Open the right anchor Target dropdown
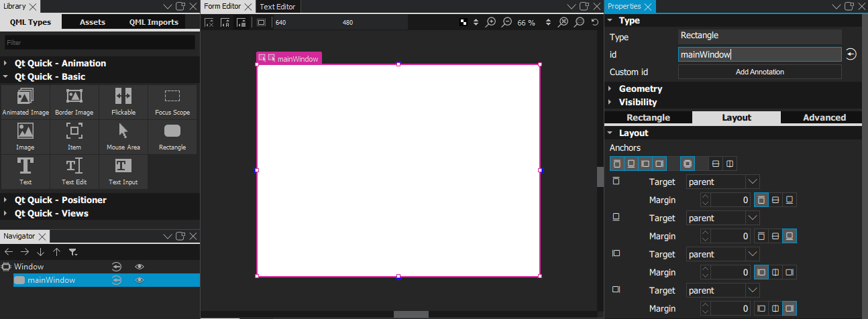Viewport: 868px width, 319px height. tap(722, 290)
